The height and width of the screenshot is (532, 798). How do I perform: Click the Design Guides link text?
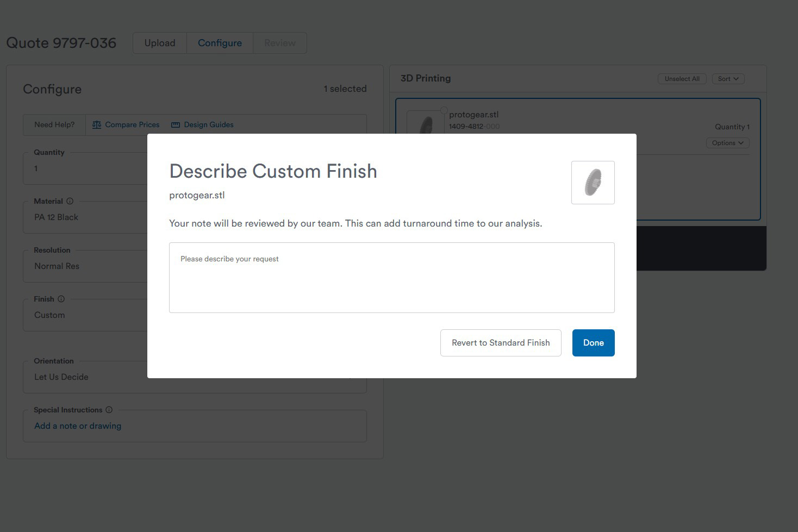coord(209,125)
